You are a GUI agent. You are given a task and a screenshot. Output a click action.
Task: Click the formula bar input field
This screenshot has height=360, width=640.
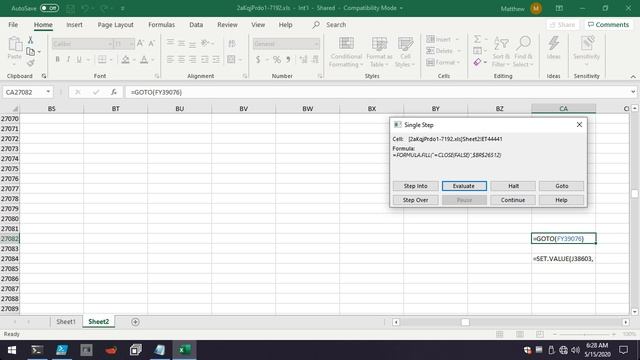(377, 92)
